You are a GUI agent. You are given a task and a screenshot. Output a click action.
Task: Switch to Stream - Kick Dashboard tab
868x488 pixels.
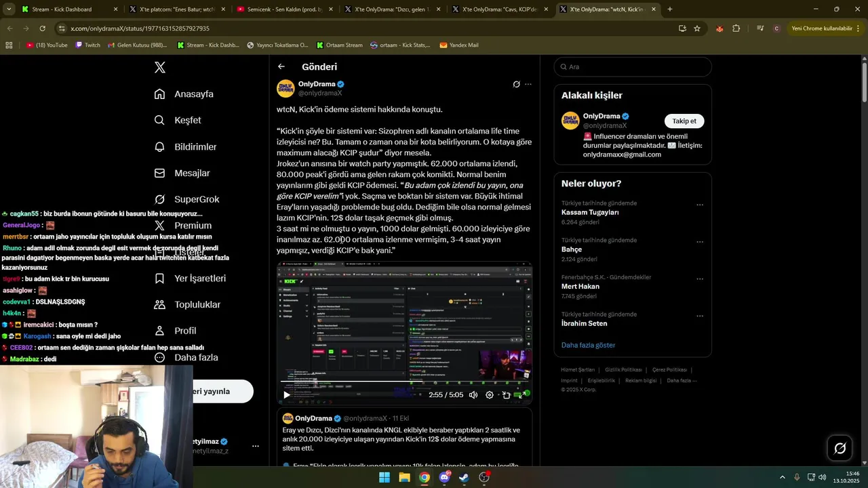tap(69, 9)
